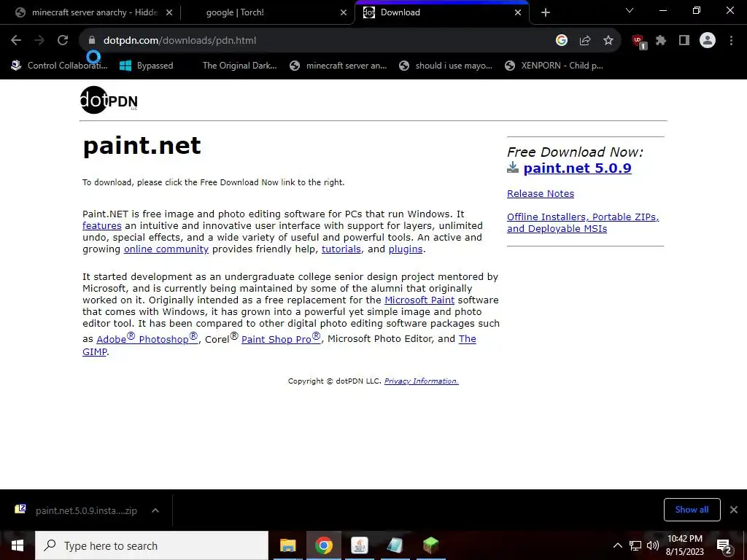Image resolution: width=747 pixels, height=560 pixels.
Task: Open the Adobe Photoshop link
Action: (x=147, y=338)
